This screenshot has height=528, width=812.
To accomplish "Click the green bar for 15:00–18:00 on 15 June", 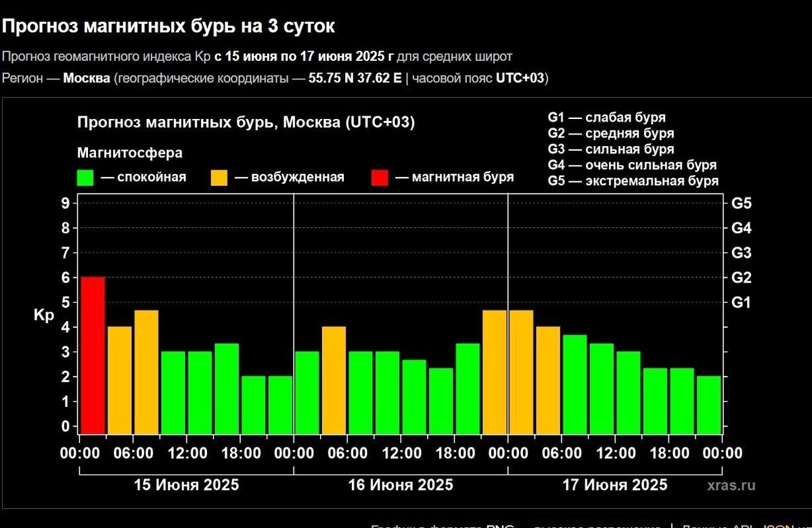I will tap(227, 388).
